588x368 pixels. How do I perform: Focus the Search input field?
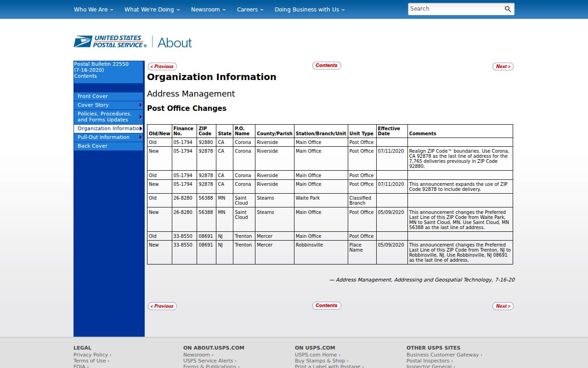(x=455, y=9)
